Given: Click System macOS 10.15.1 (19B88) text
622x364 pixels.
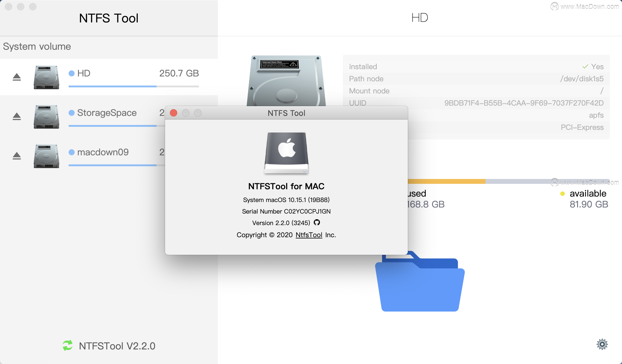Looking at the screenshot, I should (x=286, y=200).
